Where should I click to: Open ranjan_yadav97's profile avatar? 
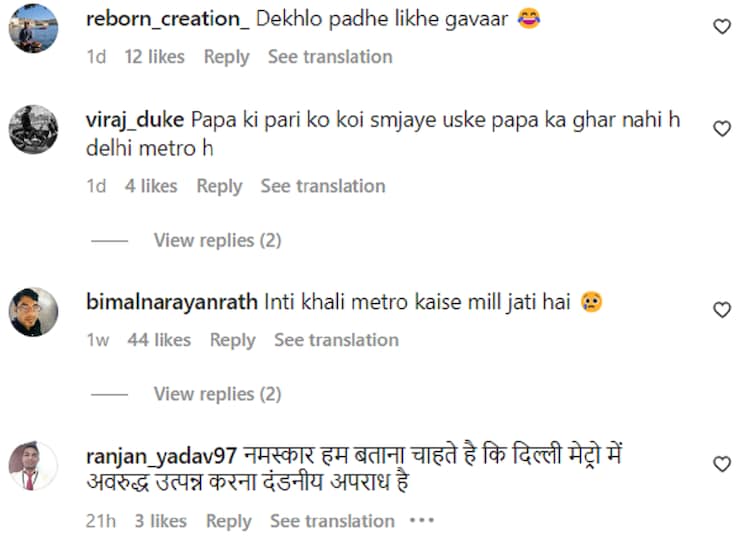[x=33, y=466]
